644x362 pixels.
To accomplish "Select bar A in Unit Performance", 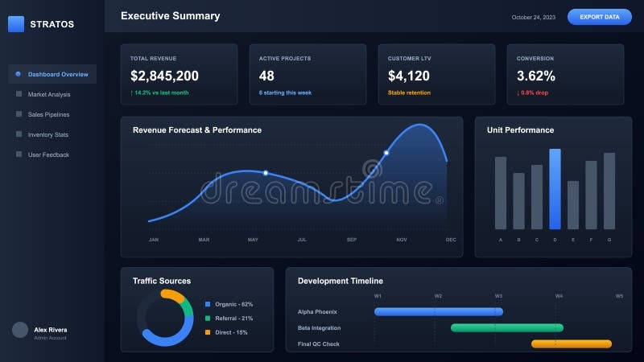I will [x=501, y=193].
